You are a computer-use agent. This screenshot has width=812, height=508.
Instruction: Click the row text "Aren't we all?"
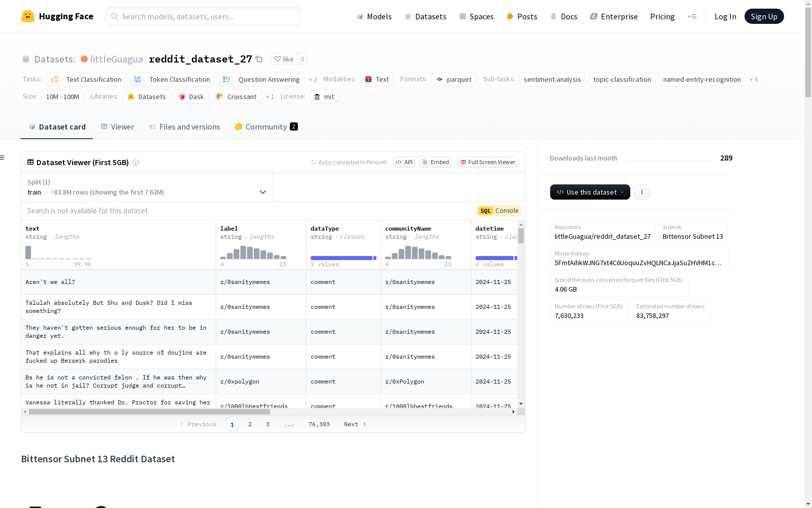click(50, 282)
